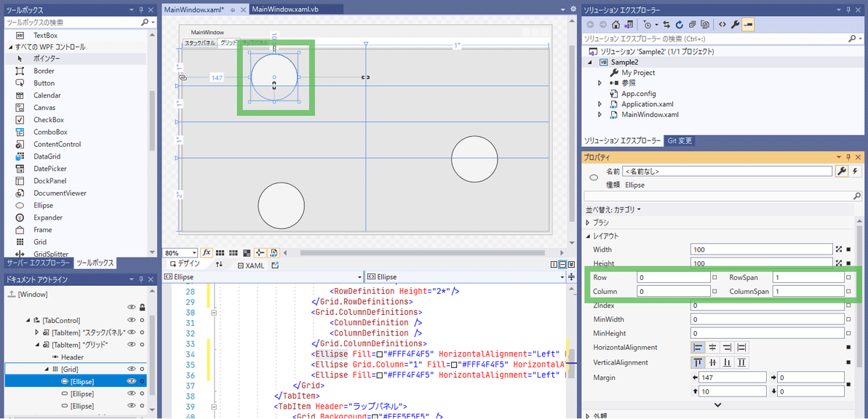The width and height of the screenshot is (868, 419).
Task: Click Collapse All icon in Solution Explorer
Action: click(692, 24)
